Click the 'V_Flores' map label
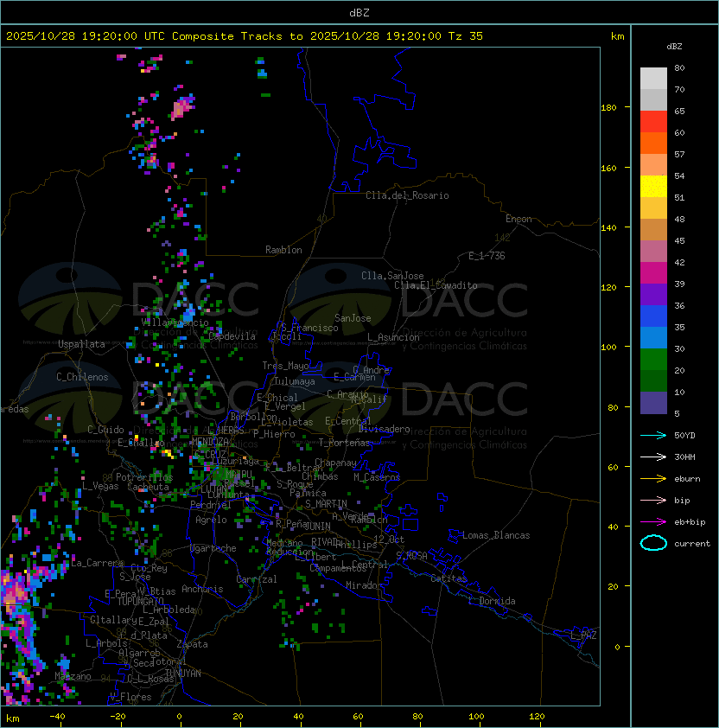Image resolution: width=719 pixels, height=728 pixels. pyautogui.click(x=130, y=697)
